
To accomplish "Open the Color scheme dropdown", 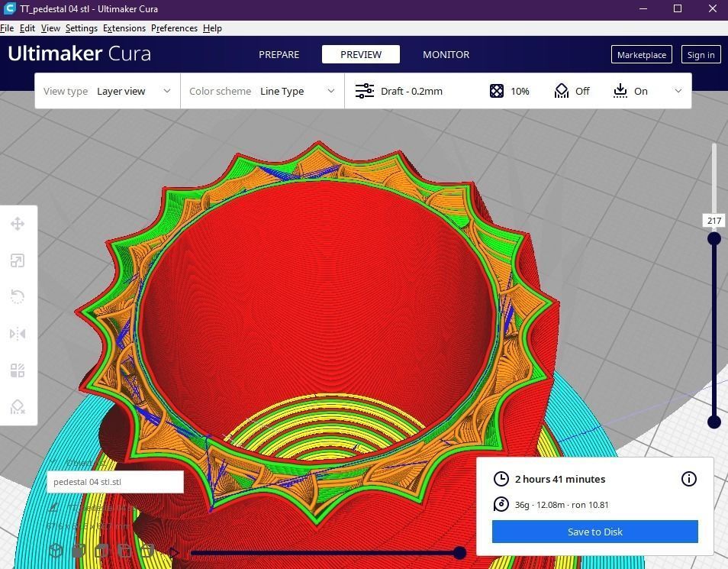I will click(x=263, y=91).
